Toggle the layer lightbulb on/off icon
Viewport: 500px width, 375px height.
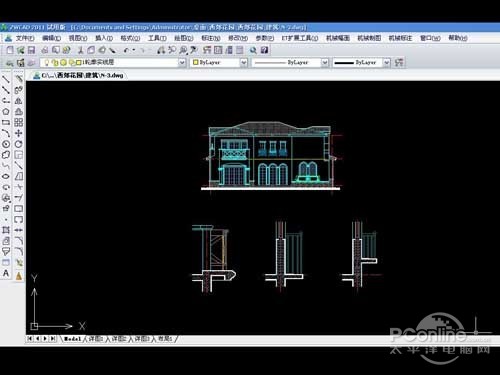47,62
